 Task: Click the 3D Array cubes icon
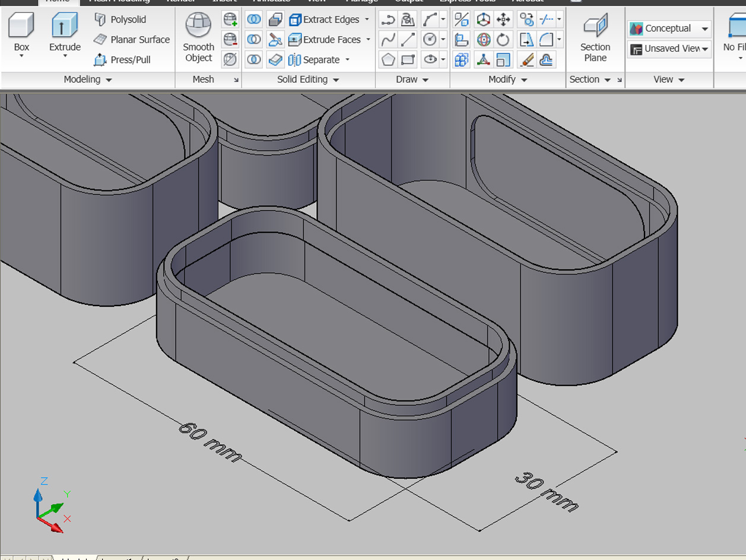pos(462,59)
